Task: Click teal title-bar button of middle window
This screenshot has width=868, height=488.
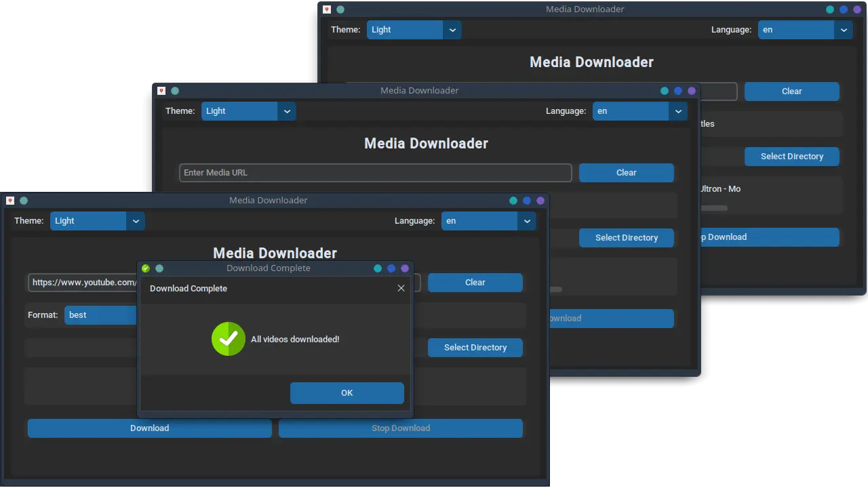Action: pyautogui.click(x=665, y=91)
